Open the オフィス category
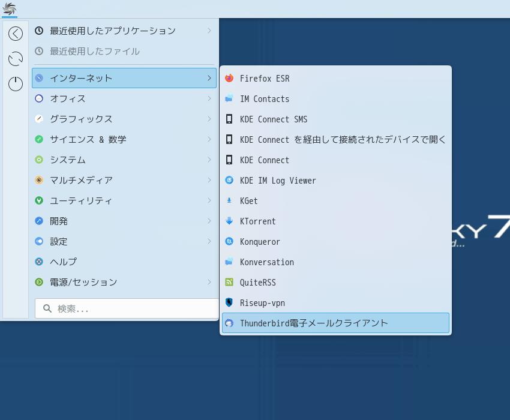Viewport: 510px width, 420px height. click(x=124, y=98)
